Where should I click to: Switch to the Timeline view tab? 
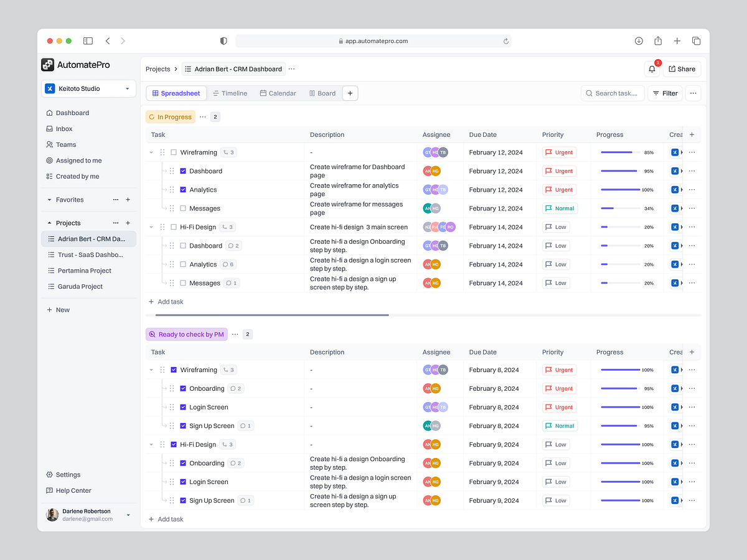tap(230, 93)
